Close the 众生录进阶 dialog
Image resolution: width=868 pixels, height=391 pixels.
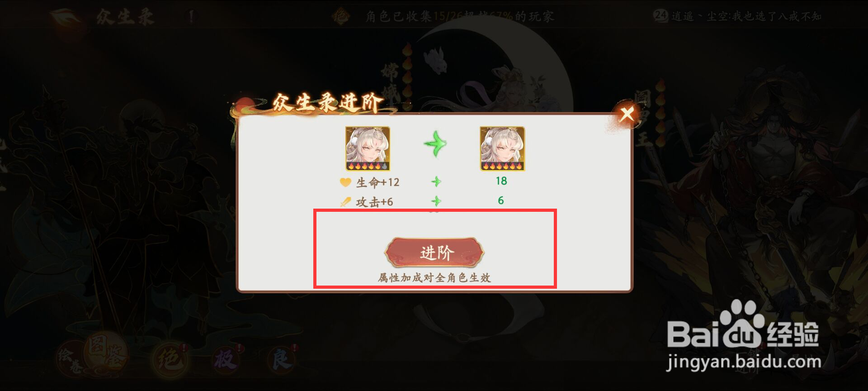pos(627,114)
